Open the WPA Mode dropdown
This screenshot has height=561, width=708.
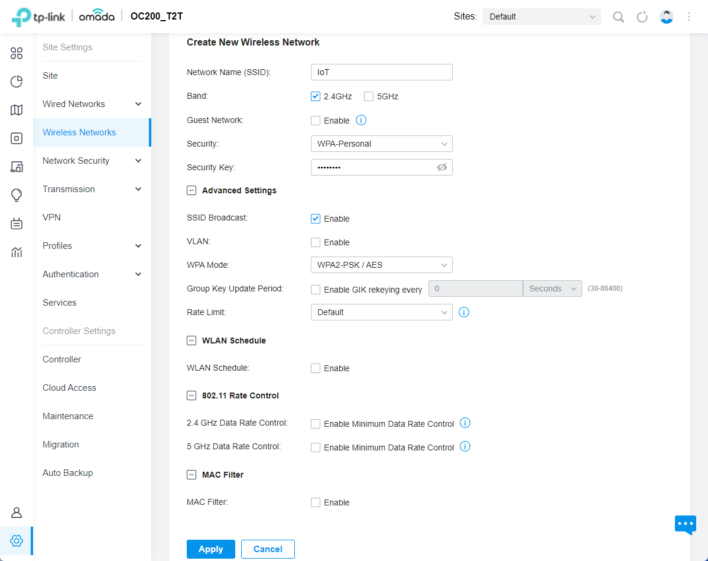pos(382,265)
